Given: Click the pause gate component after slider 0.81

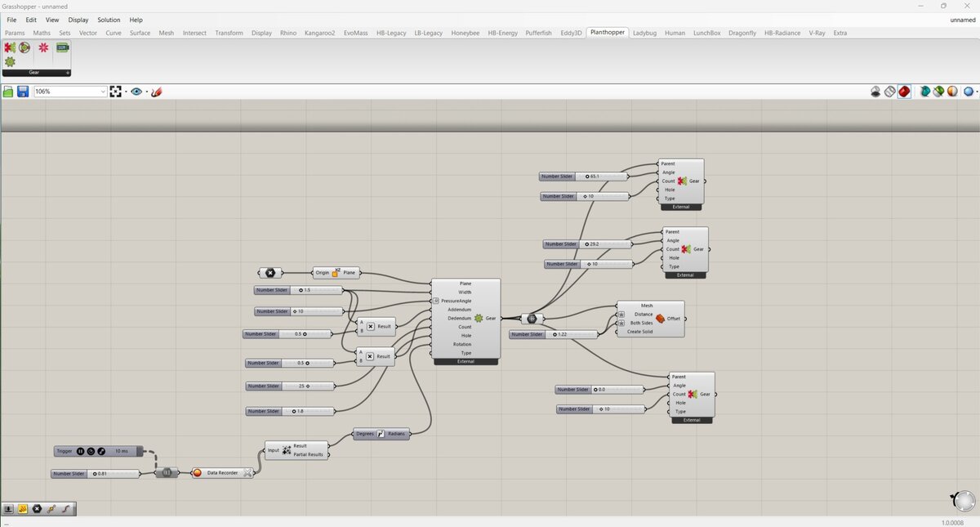Looking at the screenshot, I should 167,472.
